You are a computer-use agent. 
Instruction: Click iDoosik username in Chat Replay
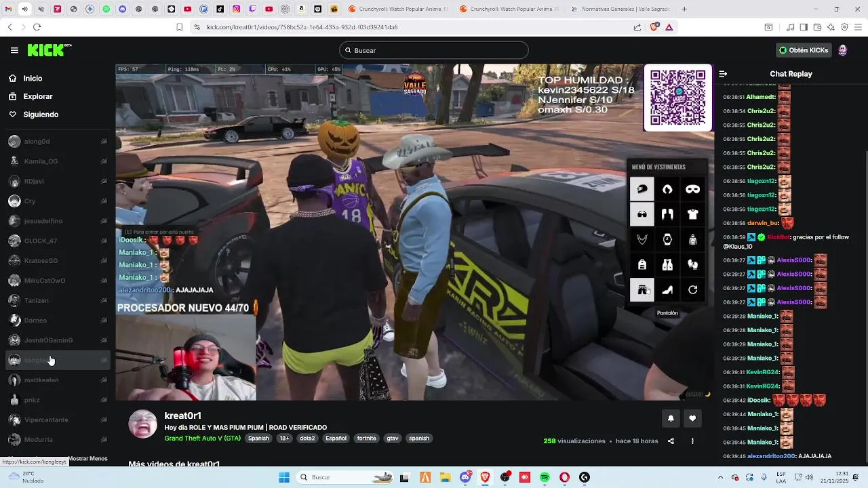pyautogui.click(x=758, y=401)
